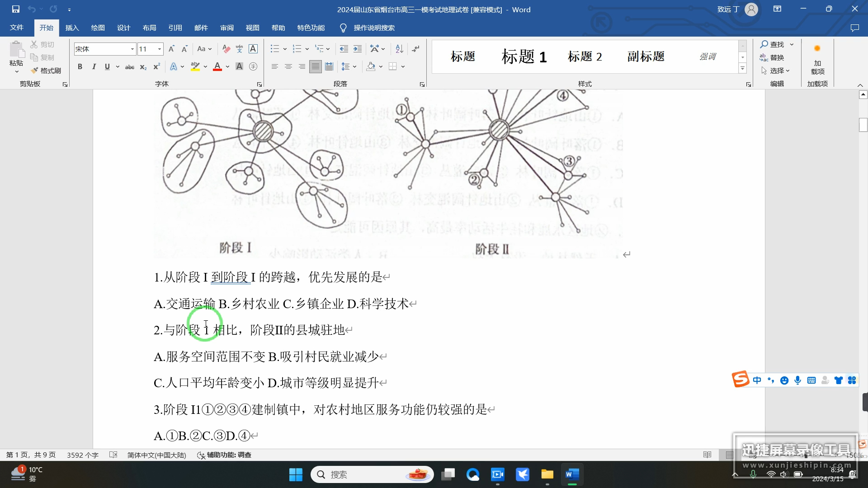The width and height of the screenshot is (868, 488).
Task: Click the vertical scrollbar thumb
Action: pyautogui.click(x=863, y=125)
